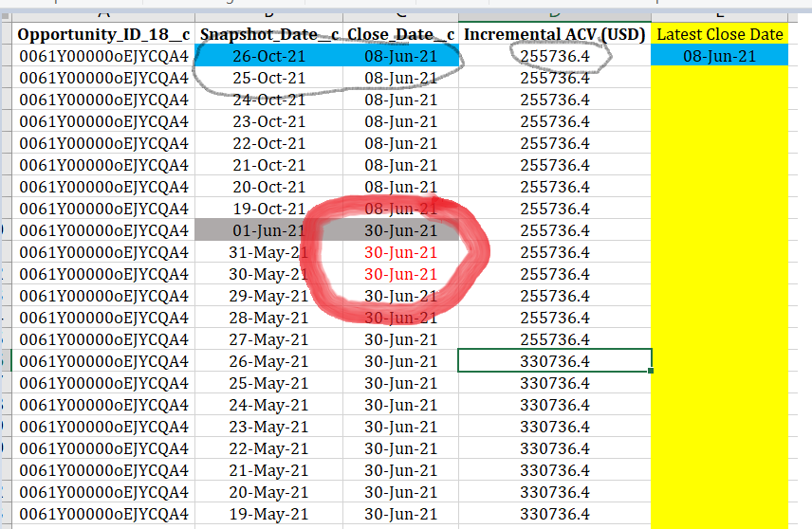Select the snapshot date cell 24-May-21
The width and height of the screenshot is (812, 529).
(x=268, y=405)
